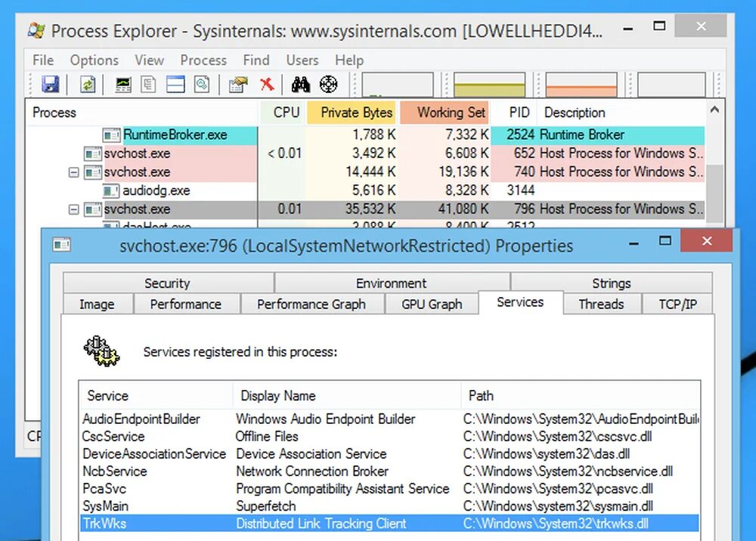Sort by the Description column header
Screen dimensions: 756x541
tap(621, 113)
